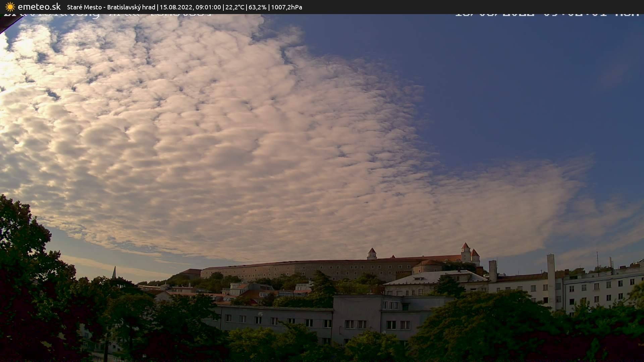Click the tall white chimney on the right
This screenshot has width=644, height=362.
(551, 275)
